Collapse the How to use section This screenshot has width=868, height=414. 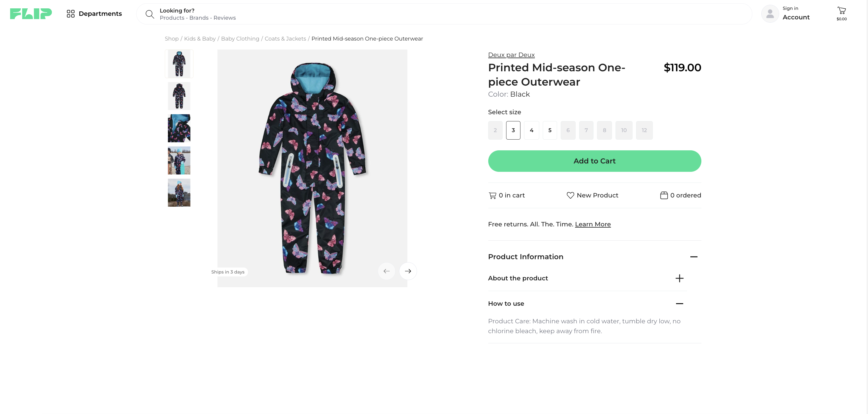[679, 304]
